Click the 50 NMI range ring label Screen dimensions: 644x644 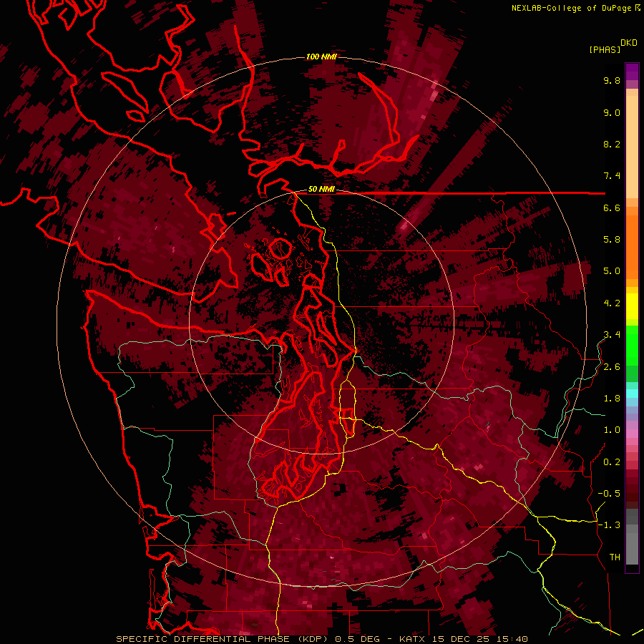(321, 190)
